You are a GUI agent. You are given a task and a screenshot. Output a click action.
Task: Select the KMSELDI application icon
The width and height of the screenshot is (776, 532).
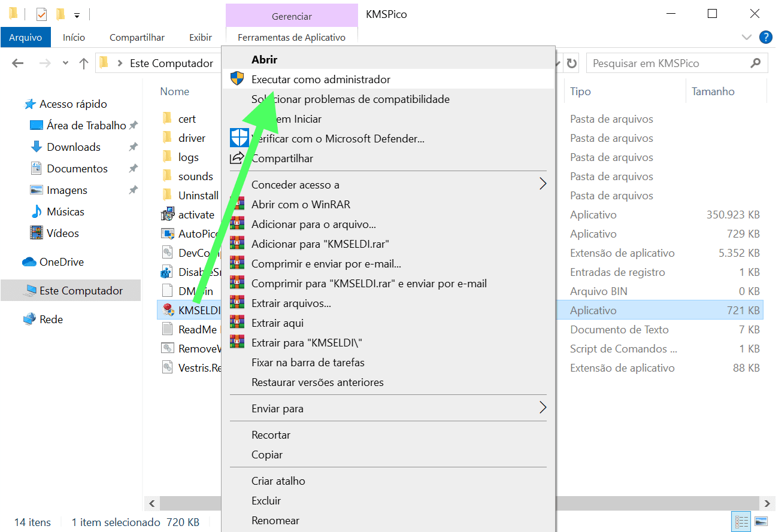click(x=169, y=310)
